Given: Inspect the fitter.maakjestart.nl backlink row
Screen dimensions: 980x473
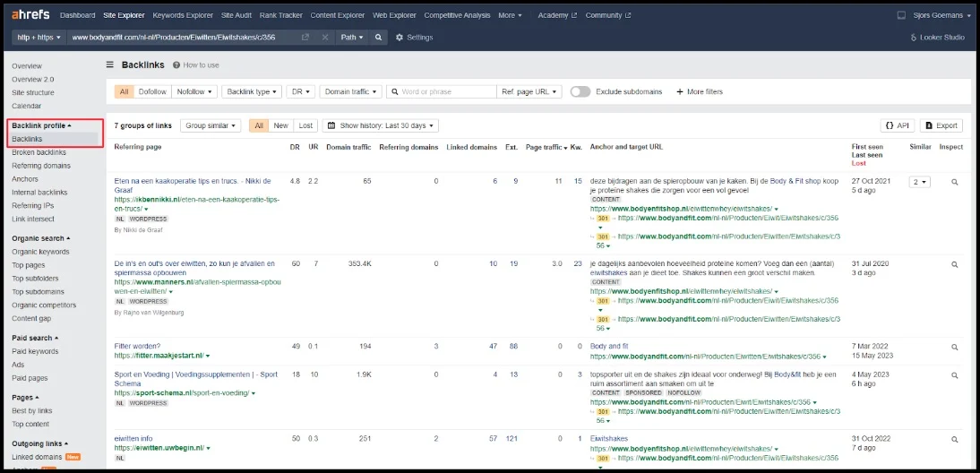Looking at the screenshot, I should (x=954, y=347).
